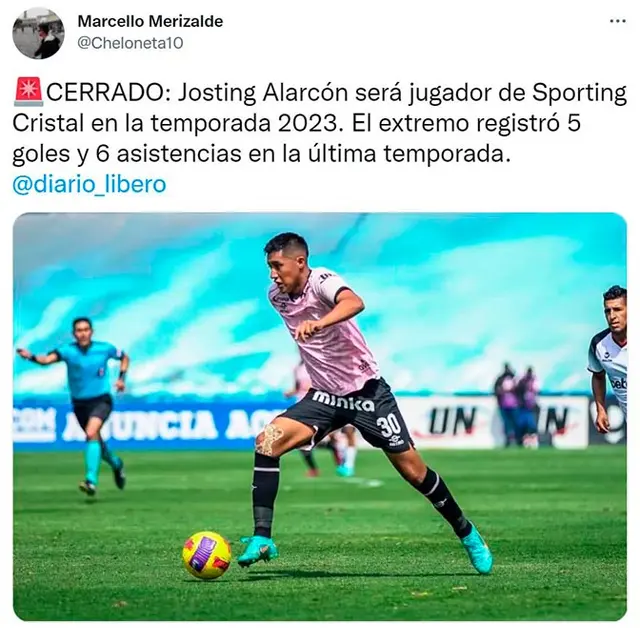Click the yellow soccer ball in photo
The height and width of the screenshot is (628, 640).
[207, 555]
